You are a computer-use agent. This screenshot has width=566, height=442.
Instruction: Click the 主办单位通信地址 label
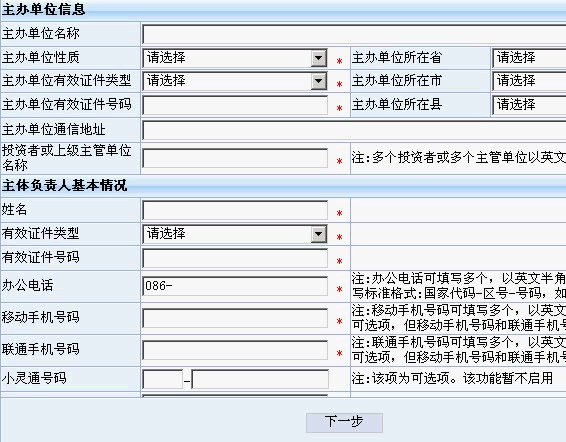coord(53,130)
